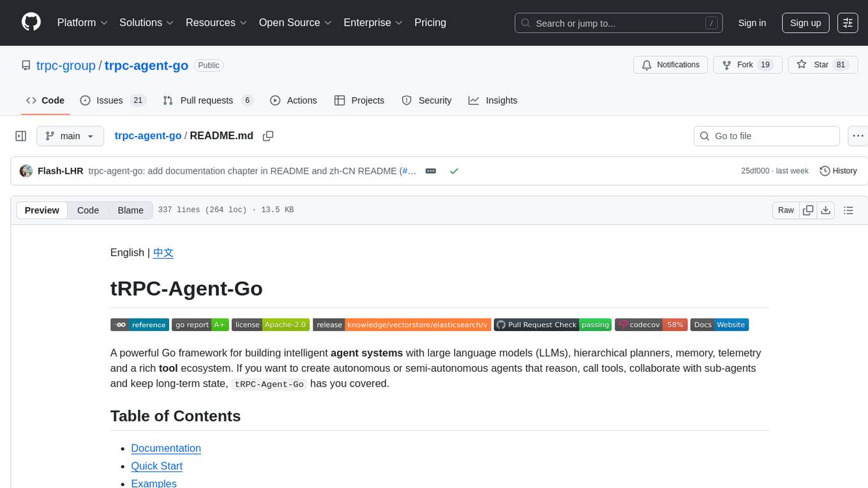Open the Docs Website badge
This screenshot has width=868, height=488.
719,324
